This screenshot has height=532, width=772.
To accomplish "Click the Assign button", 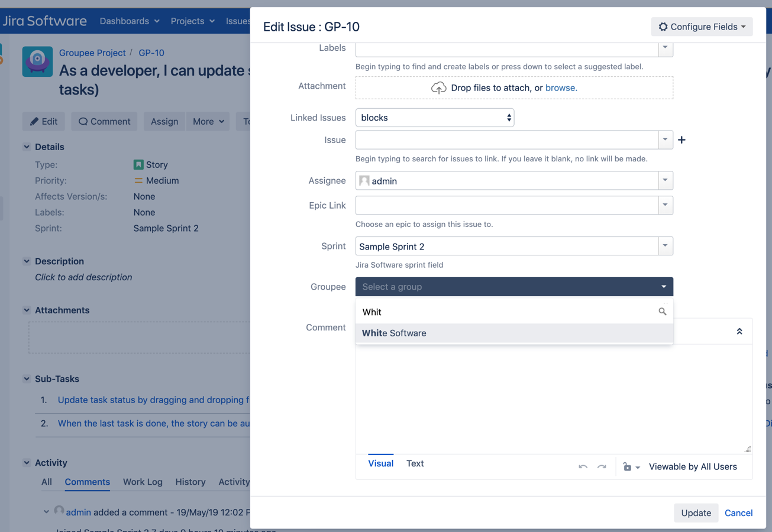I will coord(164,121).
